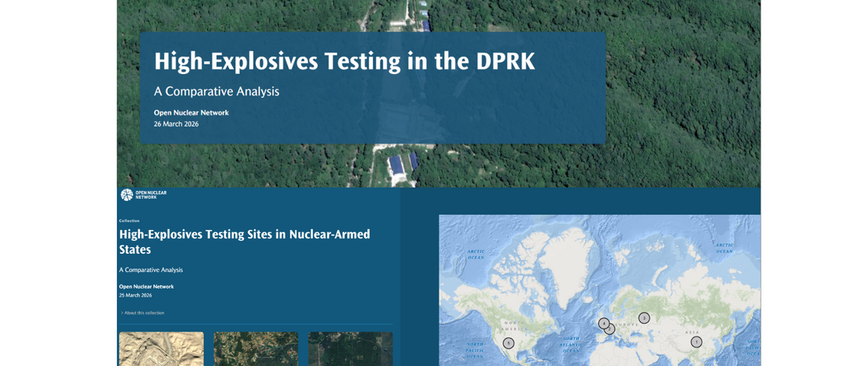Click the 25 March 2026 date text

pyautogui.click(x=135, y=295)
